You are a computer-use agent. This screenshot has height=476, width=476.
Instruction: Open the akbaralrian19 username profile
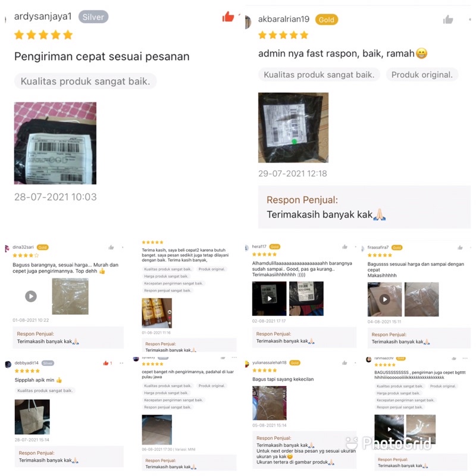click(x=284, y=19)
